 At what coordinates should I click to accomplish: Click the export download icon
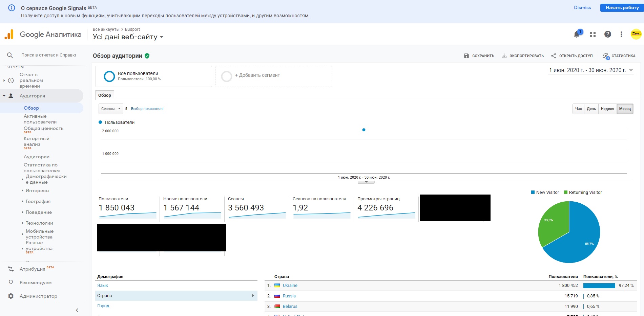504,56
